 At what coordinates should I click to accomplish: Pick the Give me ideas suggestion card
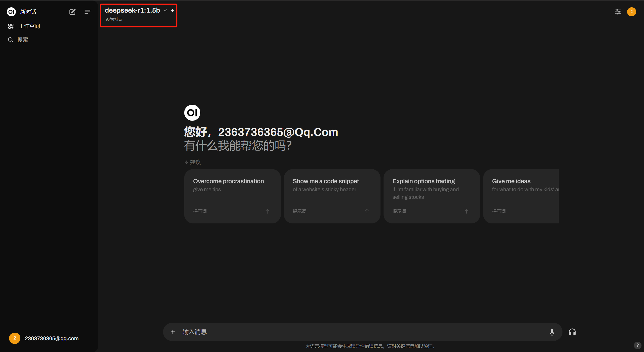pyautogui.click(x=521, y=196)
